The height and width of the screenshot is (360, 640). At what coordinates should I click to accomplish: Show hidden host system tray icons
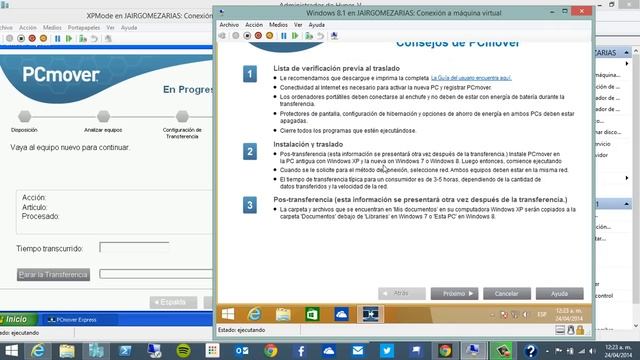[547, 351]
